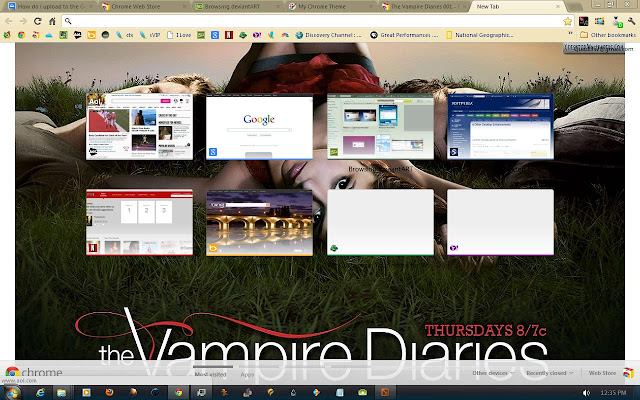Viewport: 640px width, 400px height.
Task: Bookmark this page with the star icon
Action: [567, 21]
